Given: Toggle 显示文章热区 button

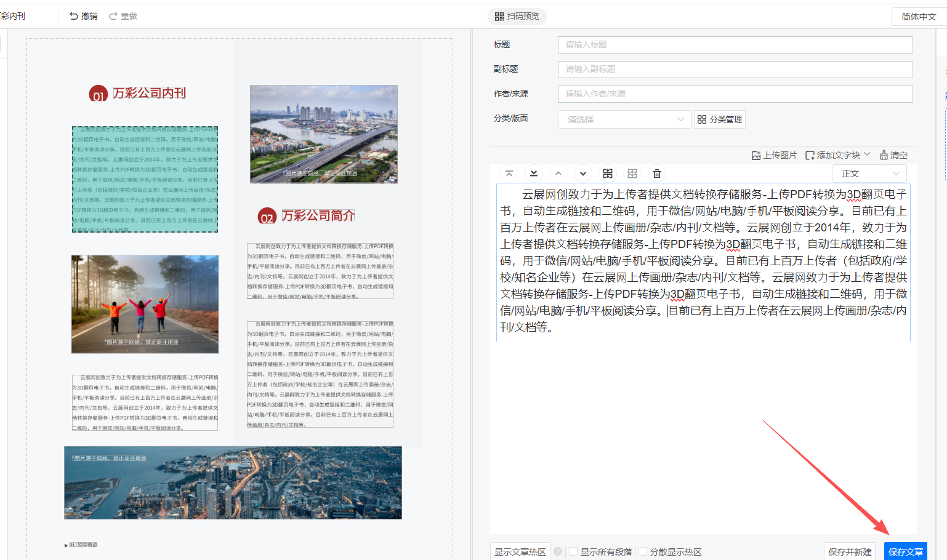Looking at the screenshot, I should tap(520, 551).
